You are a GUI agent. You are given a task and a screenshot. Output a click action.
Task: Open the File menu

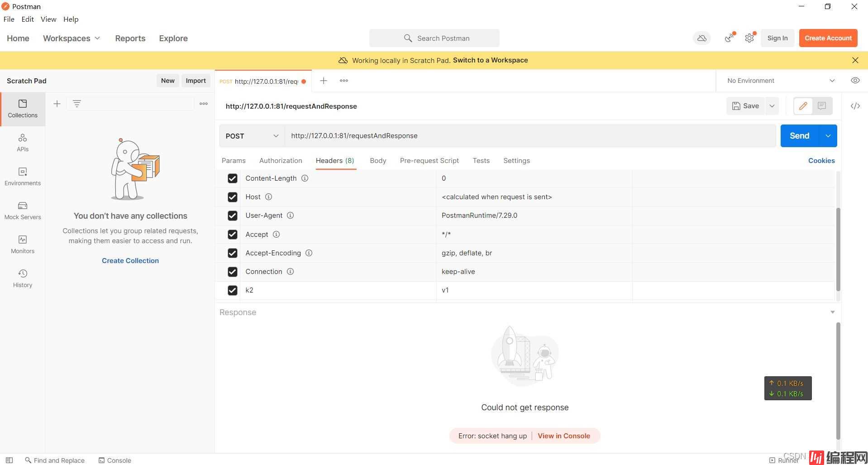coord(9,19)
